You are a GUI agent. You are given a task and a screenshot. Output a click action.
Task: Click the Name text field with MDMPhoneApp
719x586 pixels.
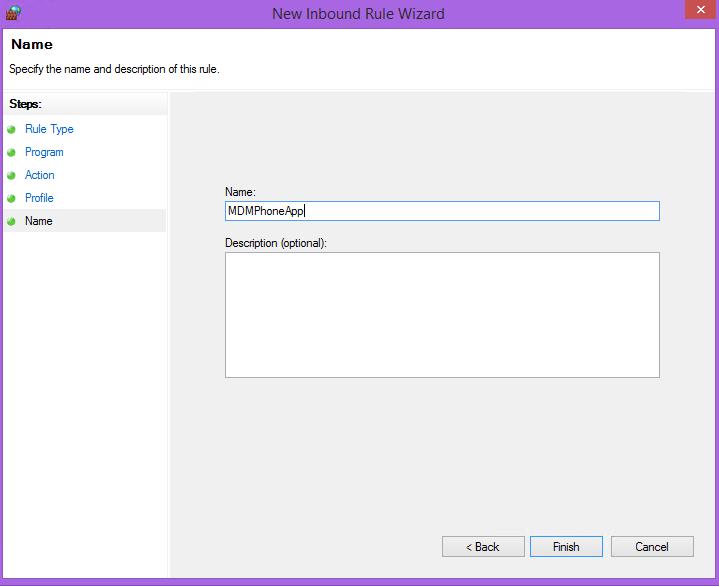point(442,211)
